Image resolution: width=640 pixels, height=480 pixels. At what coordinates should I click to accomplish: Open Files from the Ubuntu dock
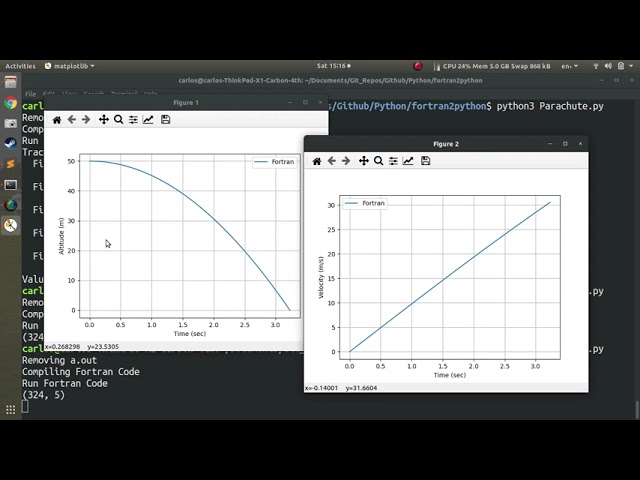(x=11, y=82)
